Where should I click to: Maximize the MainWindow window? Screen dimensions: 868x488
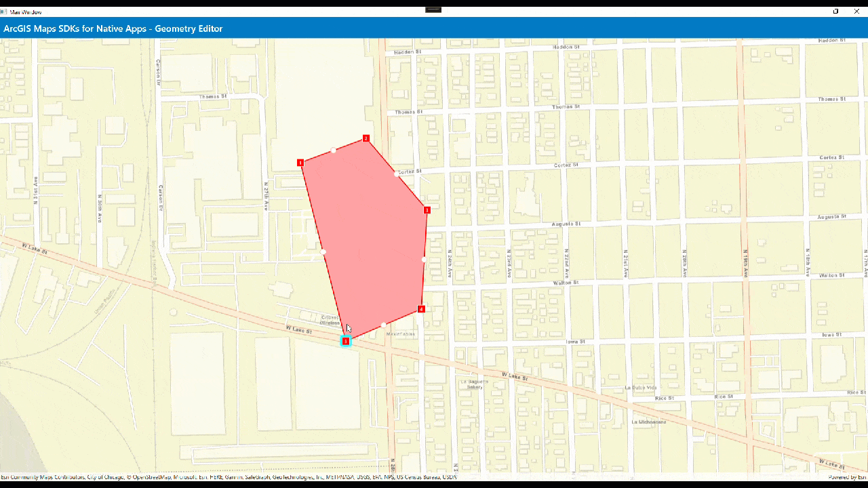836,12
